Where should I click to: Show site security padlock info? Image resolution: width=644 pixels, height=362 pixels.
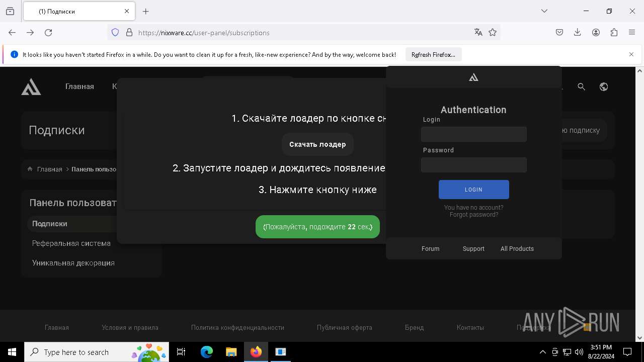pos(129,32)
